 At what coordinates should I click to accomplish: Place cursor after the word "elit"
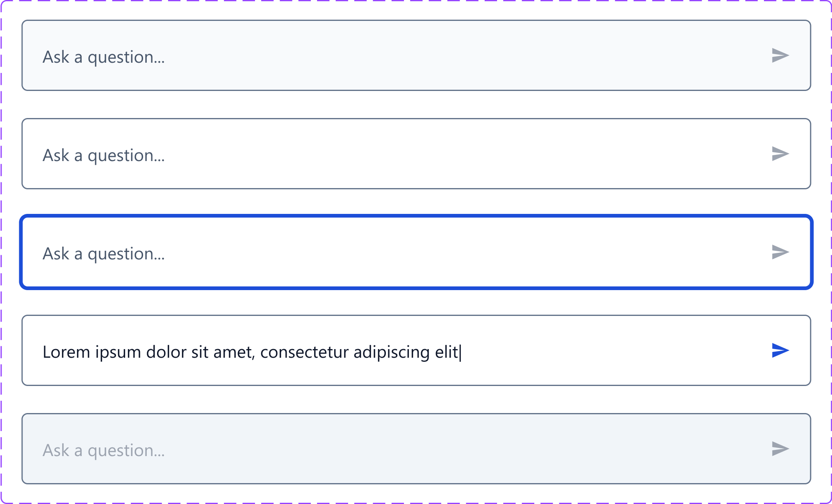(x=459, y=352)
